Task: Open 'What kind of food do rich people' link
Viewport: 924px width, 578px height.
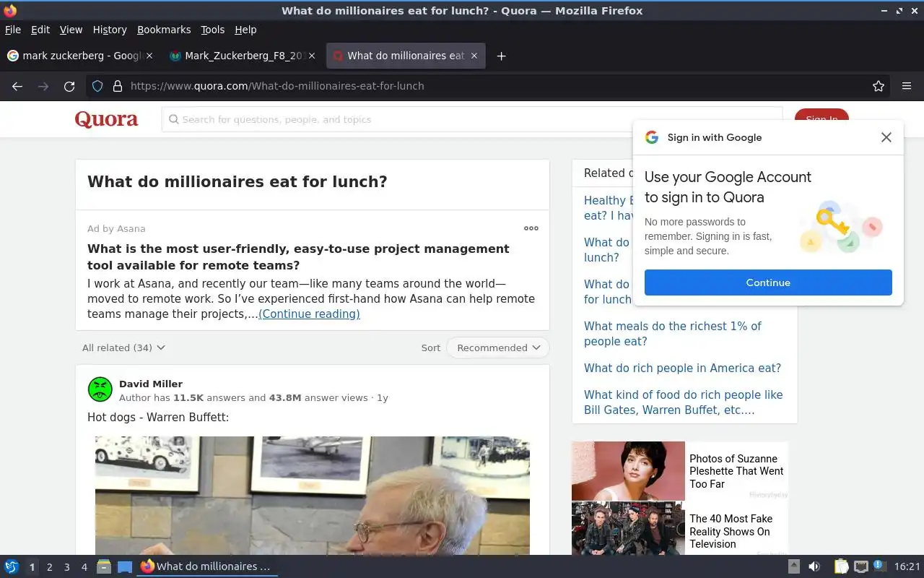Action: (x=683, y=402)
